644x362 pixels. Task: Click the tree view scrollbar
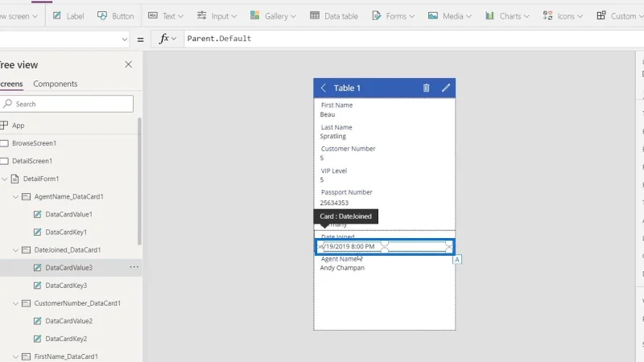[139, 181]
